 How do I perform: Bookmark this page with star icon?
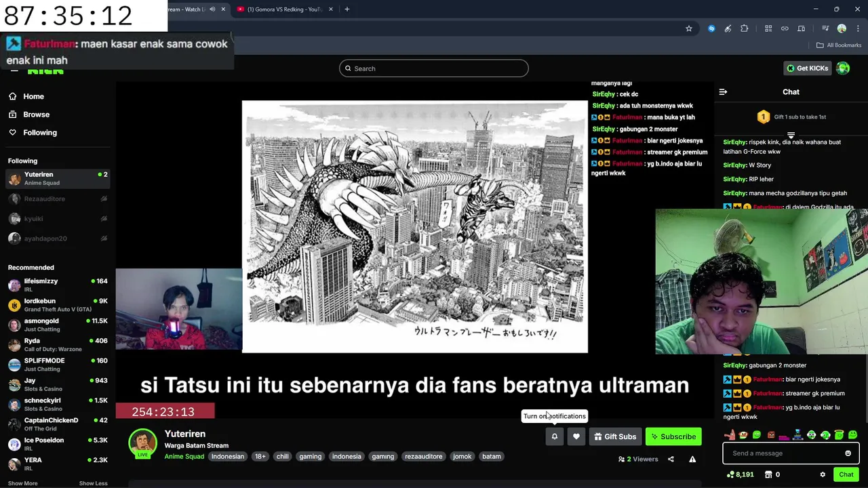pos(689,28)
